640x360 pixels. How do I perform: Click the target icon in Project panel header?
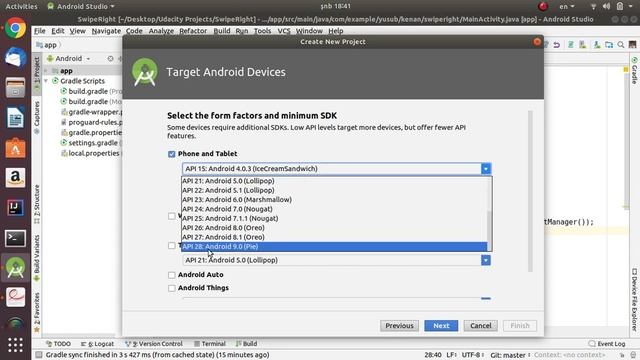coord(110,59)
